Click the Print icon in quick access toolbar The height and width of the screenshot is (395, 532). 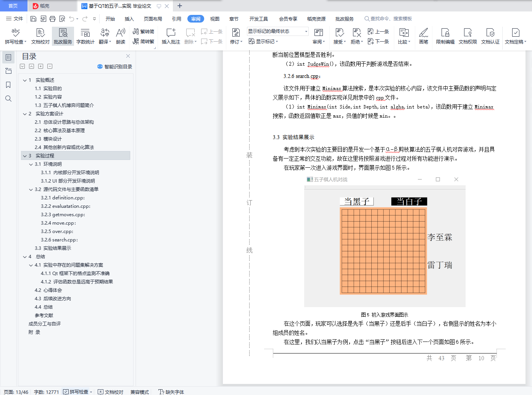pyautogui.click(x=52, y=19)
